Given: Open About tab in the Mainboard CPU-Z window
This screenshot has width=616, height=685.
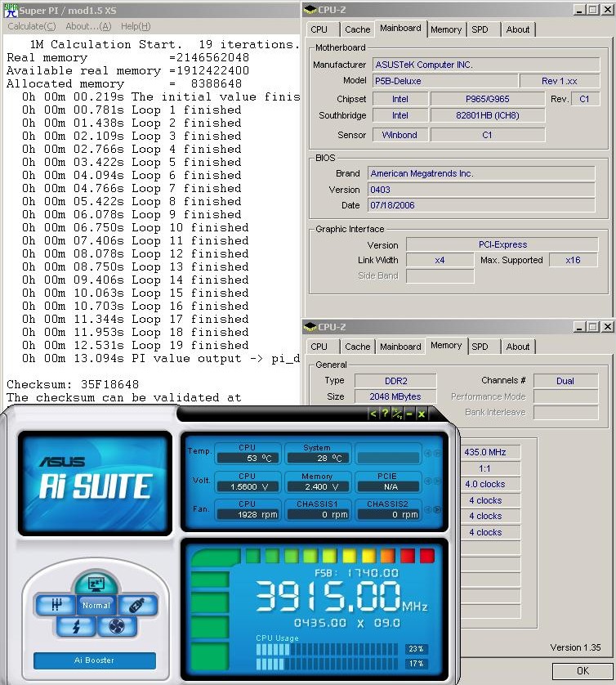Looking at the screenshot, I should pyautogui.click(x=518, y=29).
